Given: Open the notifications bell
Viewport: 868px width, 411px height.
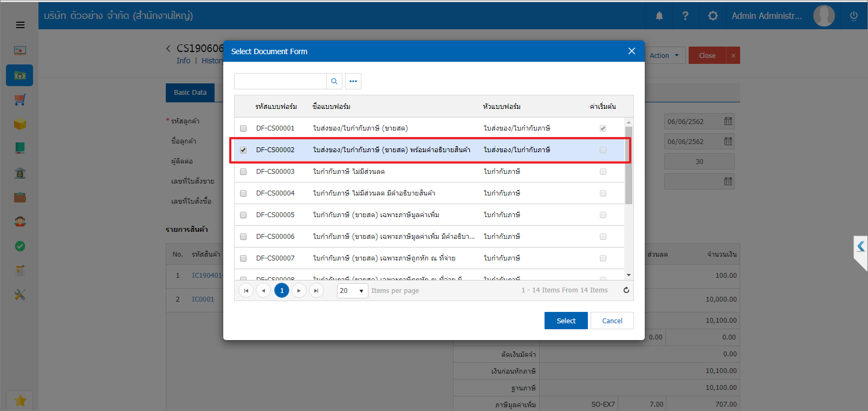Looking at the screenshot, I should pos(659,16).
